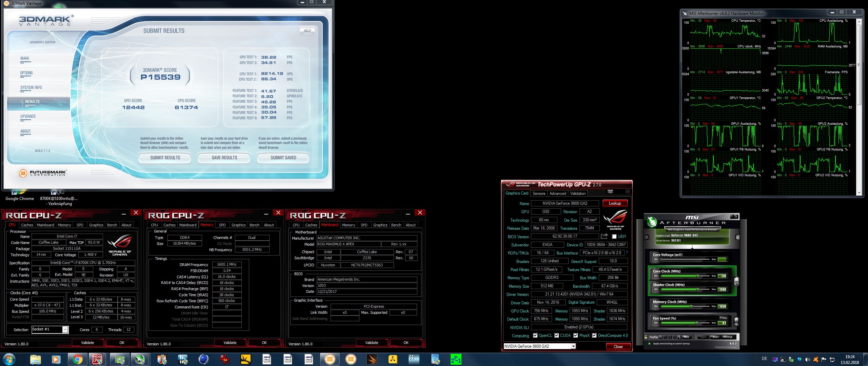Toggle Apply overclocking at system startup
The height and width of the screenshot is (366, 868).
click(x=649, y=344)
